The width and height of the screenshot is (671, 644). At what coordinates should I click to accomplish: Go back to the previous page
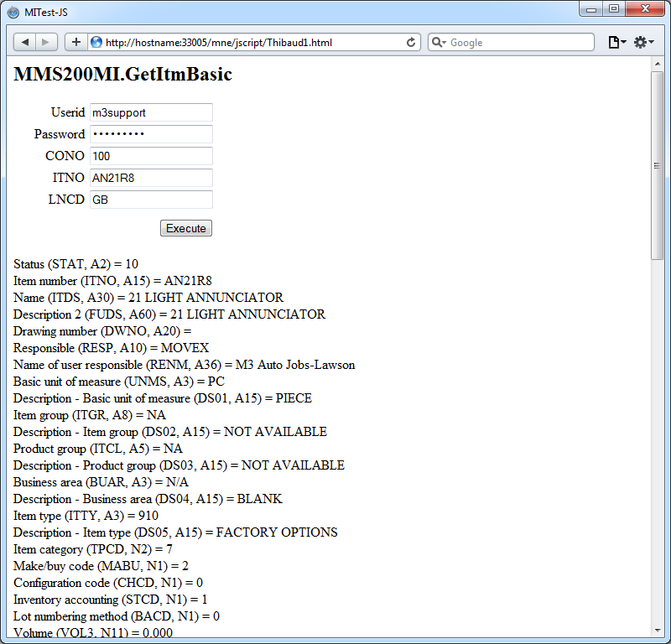(25, 42)
